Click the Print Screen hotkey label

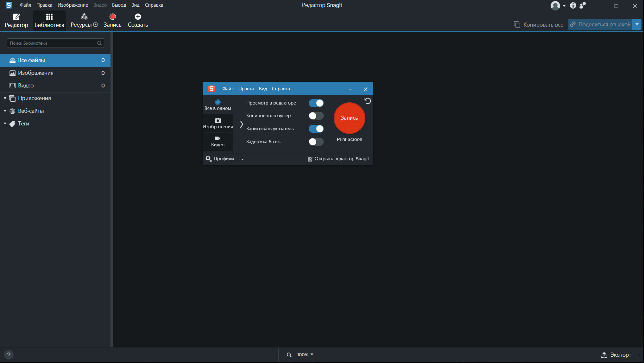[350, 139]
